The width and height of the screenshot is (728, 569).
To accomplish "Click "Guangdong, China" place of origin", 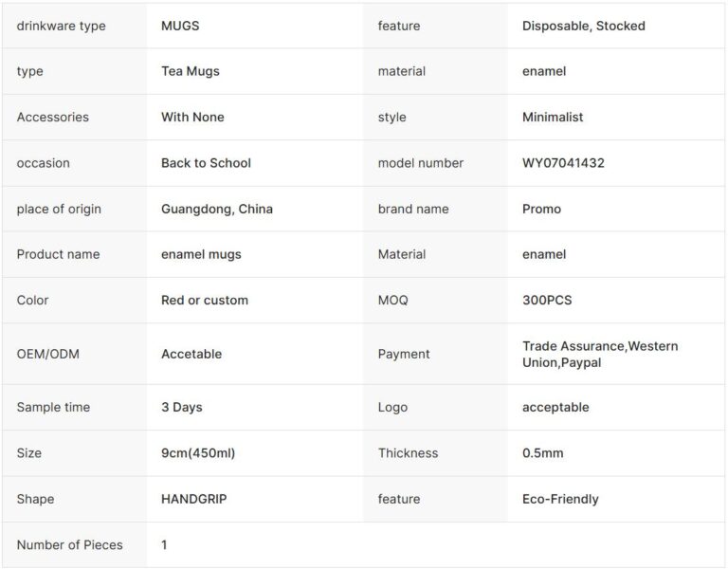I will 216,209.
